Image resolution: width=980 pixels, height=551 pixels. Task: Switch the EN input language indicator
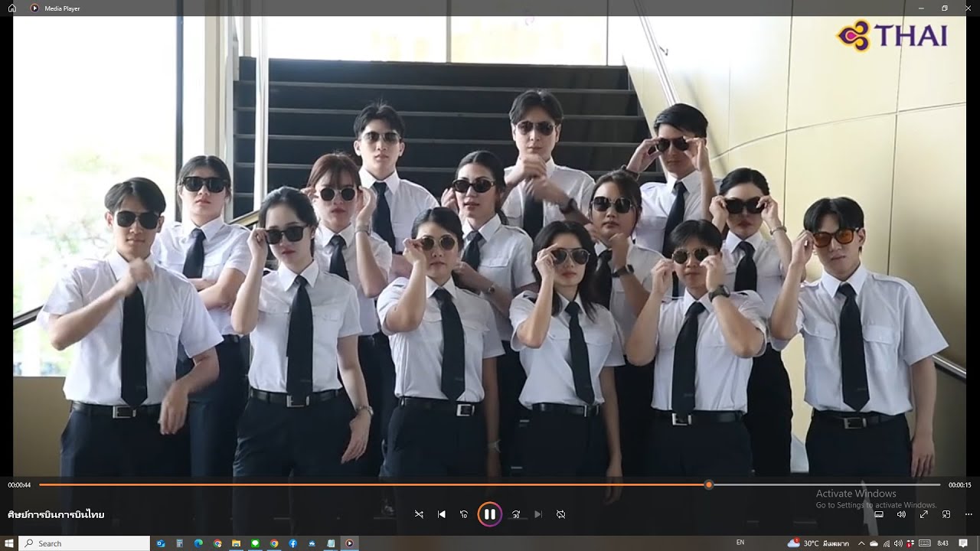[x=740, y=543]
